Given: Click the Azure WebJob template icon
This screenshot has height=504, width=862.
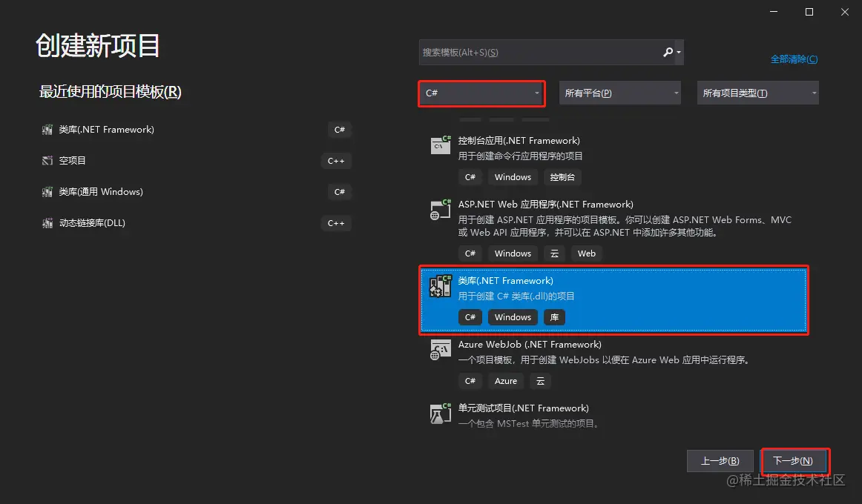Looking at the screenshot, I should click(x=441, y=350).
